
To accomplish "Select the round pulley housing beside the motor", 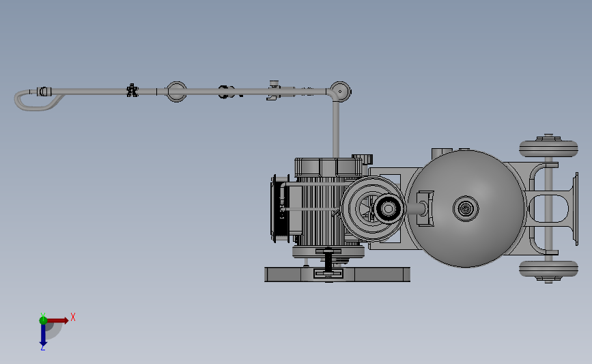I will (x=373, y=208).
